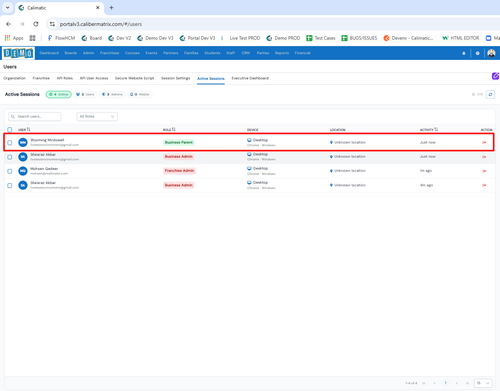Log out Wyoming Mcdowell using the red action icon
Screen dimensions: 500x391
(x=484, y=143)
